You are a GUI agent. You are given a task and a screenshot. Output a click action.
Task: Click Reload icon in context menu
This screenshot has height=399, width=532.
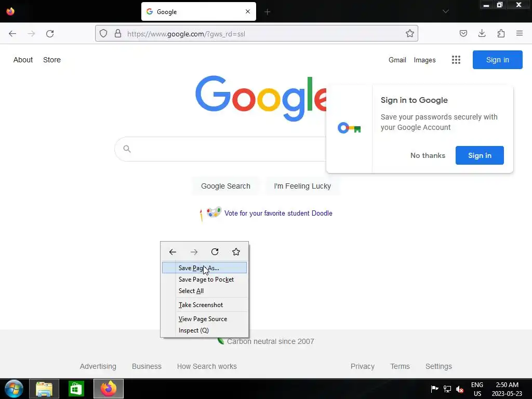(215, 252)
